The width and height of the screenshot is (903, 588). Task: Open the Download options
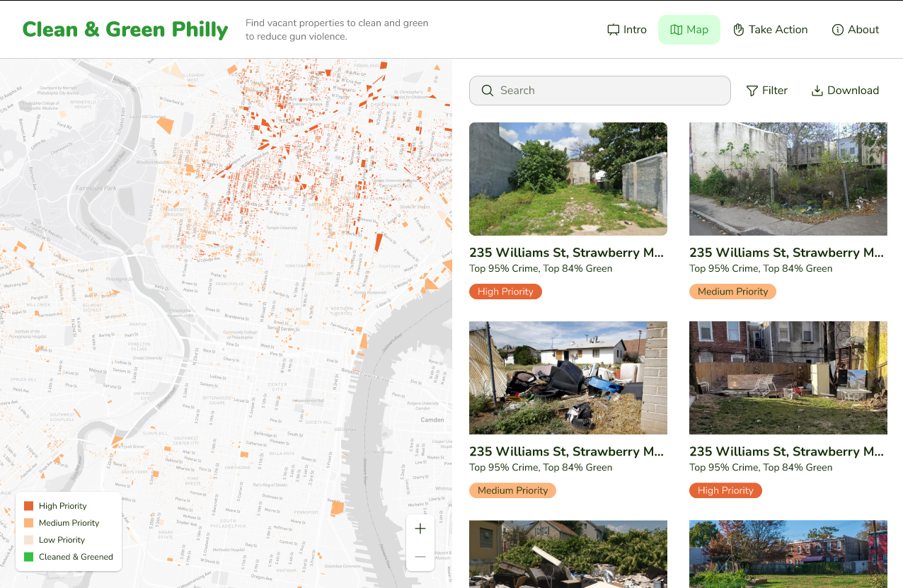point(845,91)
